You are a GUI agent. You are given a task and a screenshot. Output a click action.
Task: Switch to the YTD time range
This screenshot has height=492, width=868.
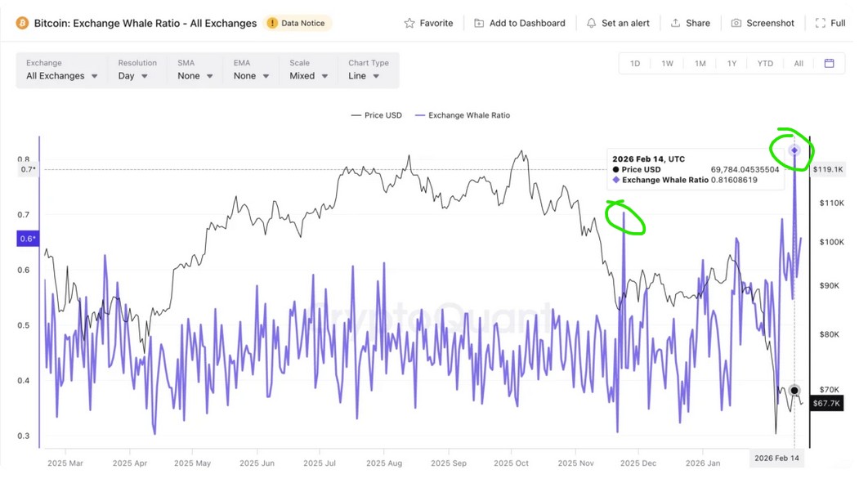click(765, 63)
